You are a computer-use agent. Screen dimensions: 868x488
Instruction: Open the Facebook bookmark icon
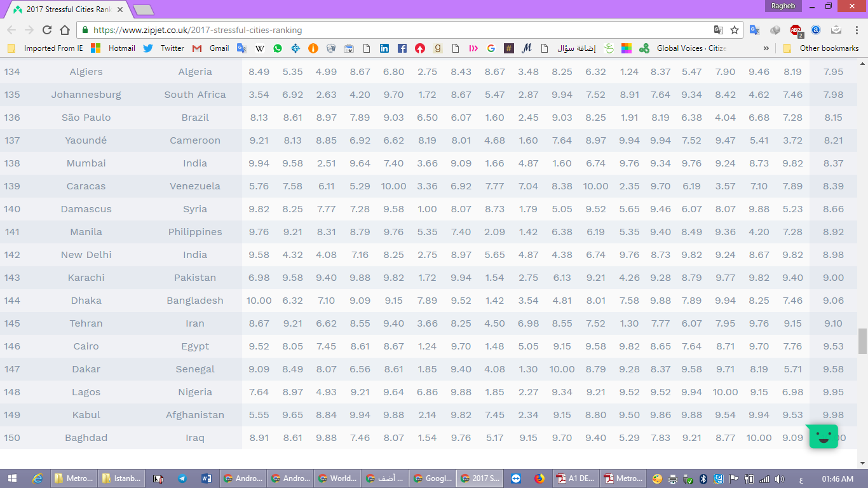(x=402, y=48)
